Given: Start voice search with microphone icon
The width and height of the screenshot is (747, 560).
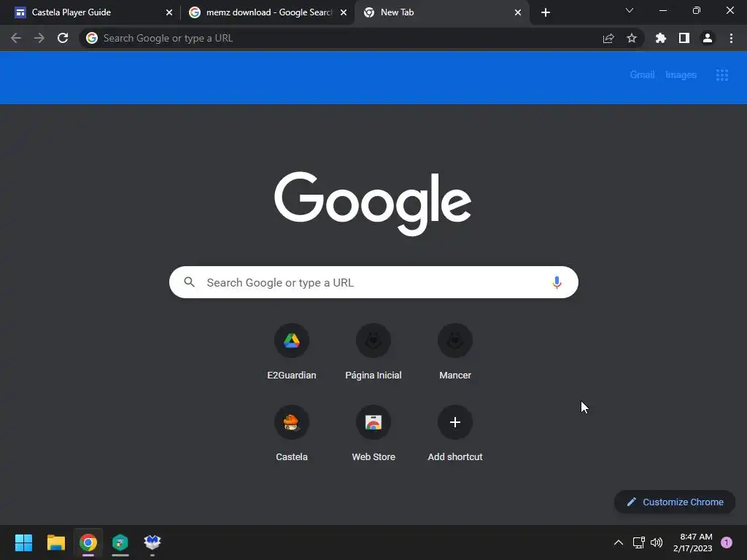Looking at the screenshot, I should click(557, 282).
